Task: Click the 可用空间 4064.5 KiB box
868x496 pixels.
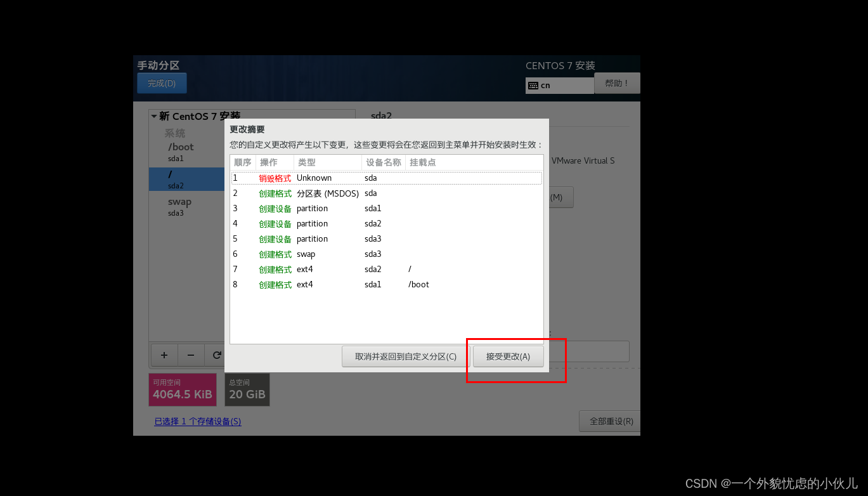Action: point(183,389)
